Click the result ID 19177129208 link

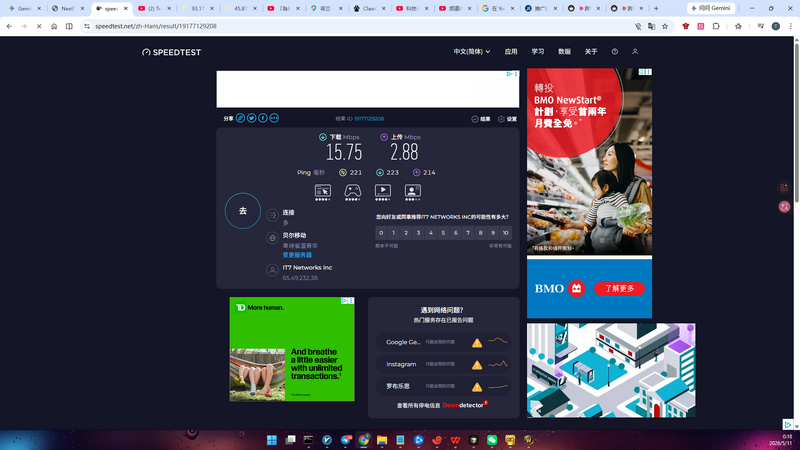coord(369,118)
